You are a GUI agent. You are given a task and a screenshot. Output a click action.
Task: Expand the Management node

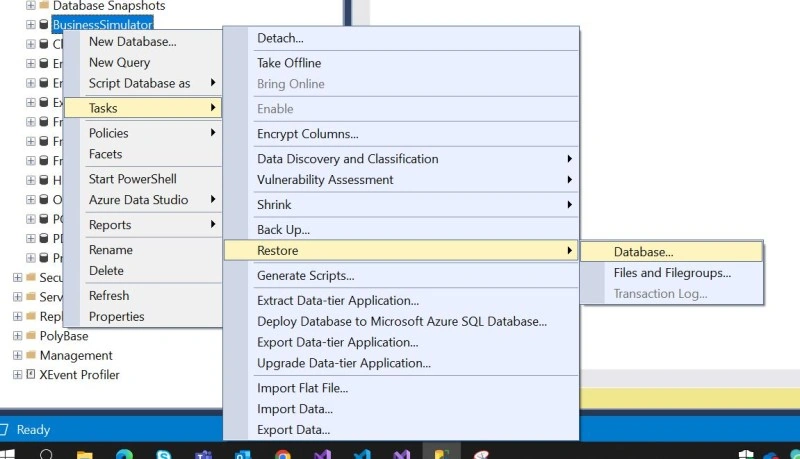(x=17, y=355)
